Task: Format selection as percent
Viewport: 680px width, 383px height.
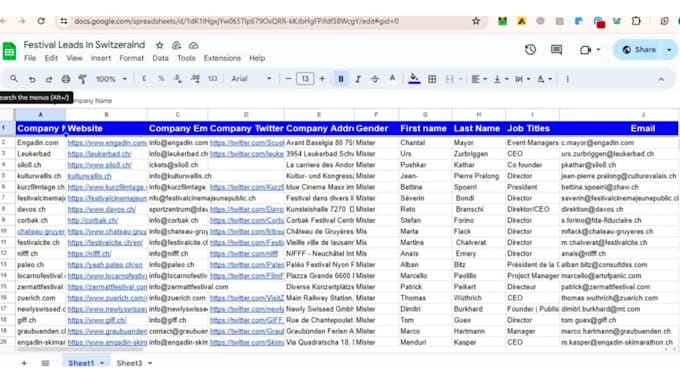Action: click(x=161, y=79)
